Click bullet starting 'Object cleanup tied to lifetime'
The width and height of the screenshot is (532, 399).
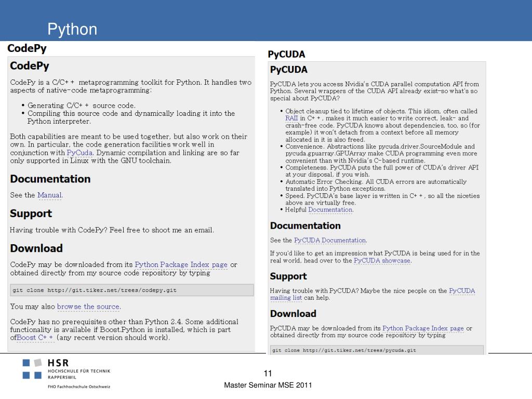[x=382, y=125]
